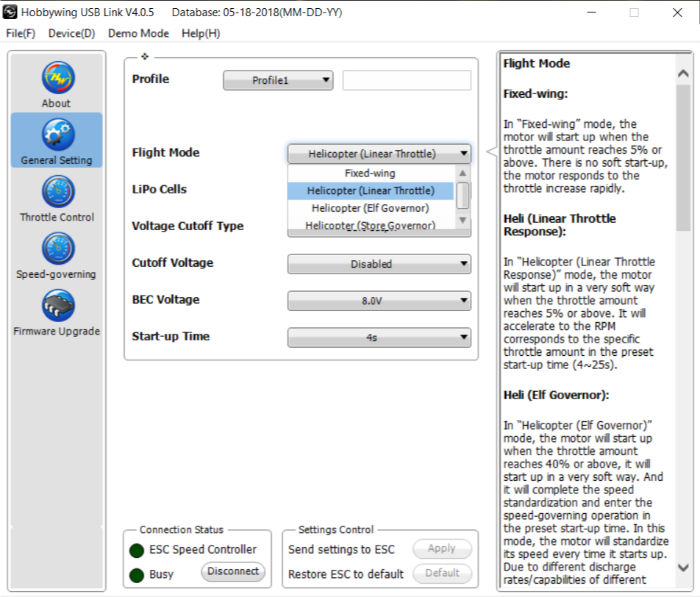Close the Hobbywing USB Link window
Screen dimensions: 700x597
[x=677, y=12]
